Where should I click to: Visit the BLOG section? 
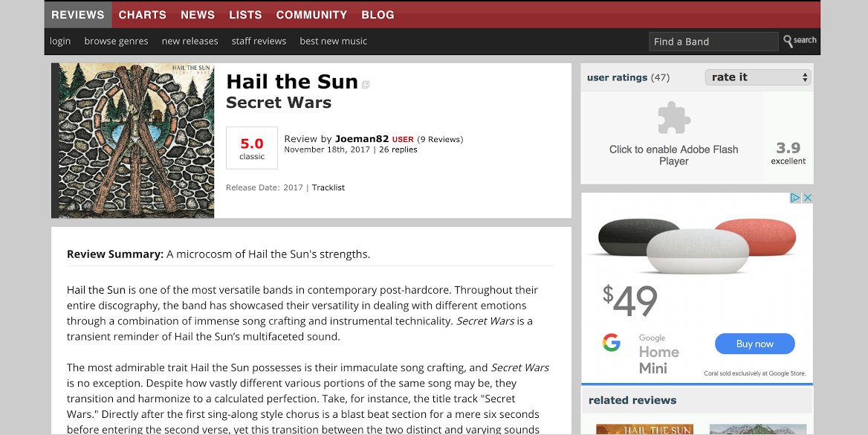point(378,15)
